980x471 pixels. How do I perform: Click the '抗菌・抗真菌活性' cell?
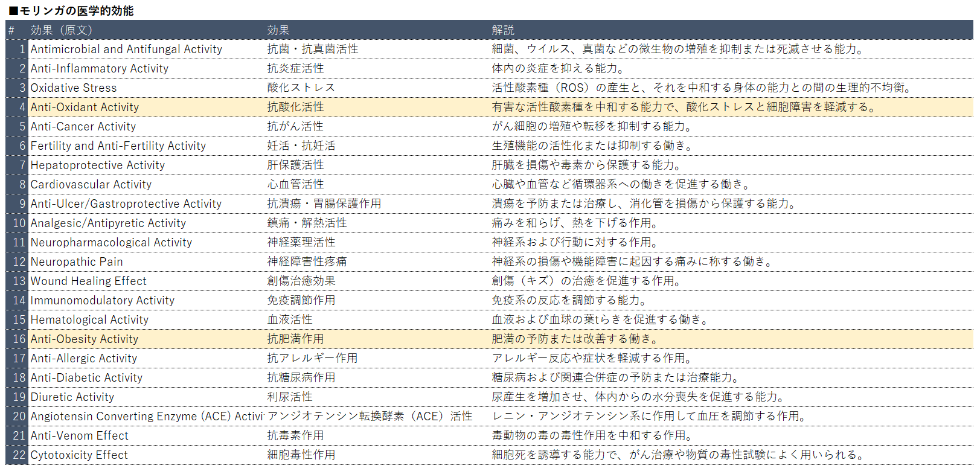(377, 50)
